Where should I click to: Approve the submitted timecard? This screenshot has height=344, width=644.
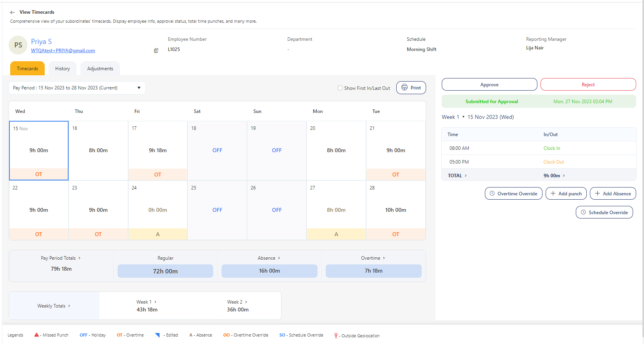489,85
